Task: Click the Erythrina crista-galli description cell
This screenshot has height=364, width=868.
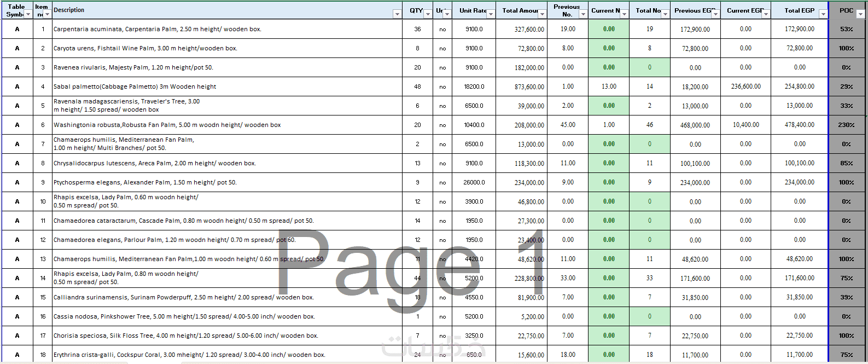Action: pos(227,354)
